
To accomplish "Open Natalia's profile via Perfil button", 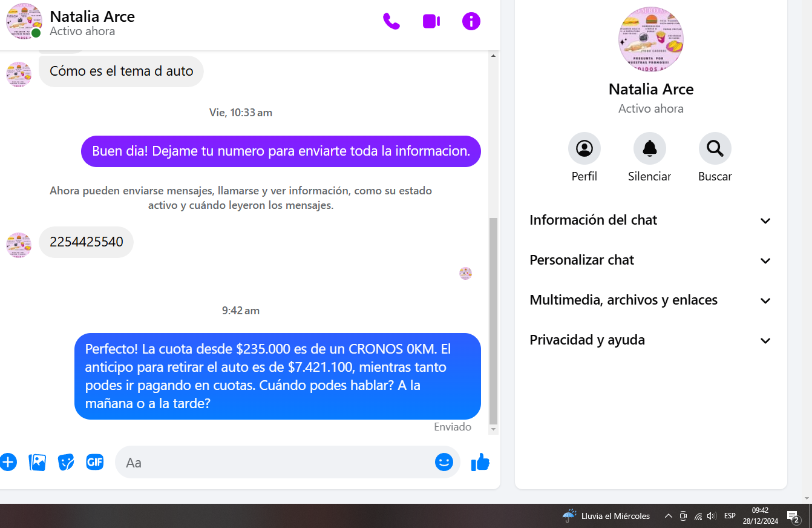I will click(x=584, y=149).
